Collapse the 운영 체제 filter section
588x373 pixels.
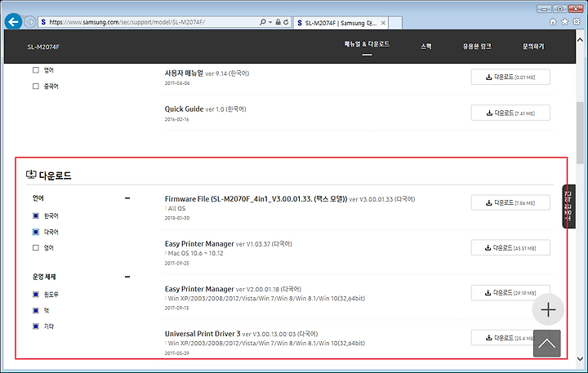coord(127,277)
